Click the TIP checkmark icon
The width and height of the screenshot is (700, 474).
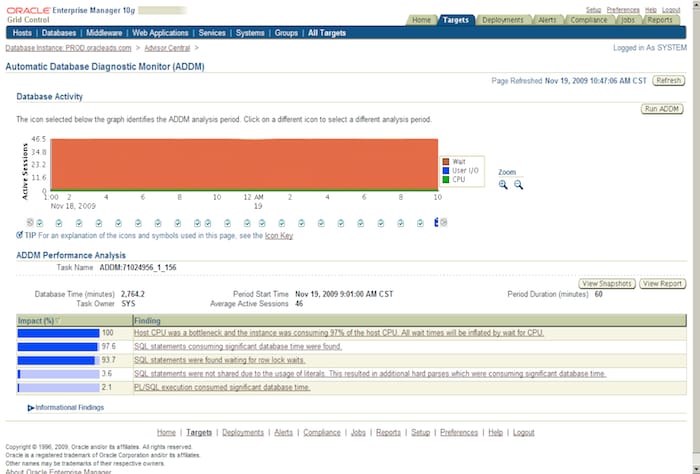pos(19,235)
